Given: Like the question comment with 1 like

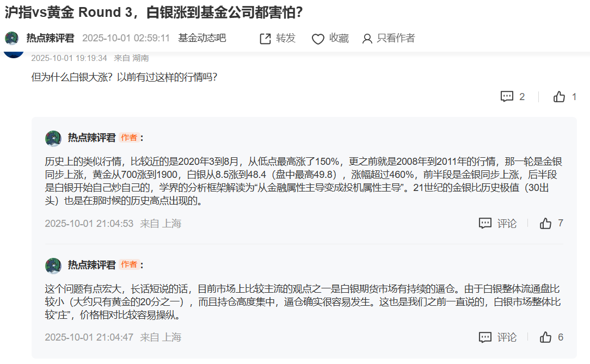Looking at the screenshot, I should point(559,97).
